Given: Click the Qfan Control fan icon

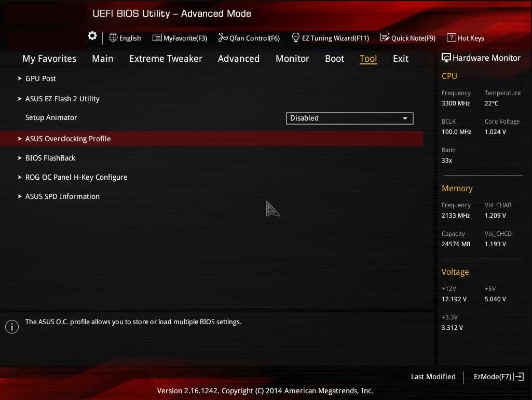Looking at the screenshot, I should point(223,37).
